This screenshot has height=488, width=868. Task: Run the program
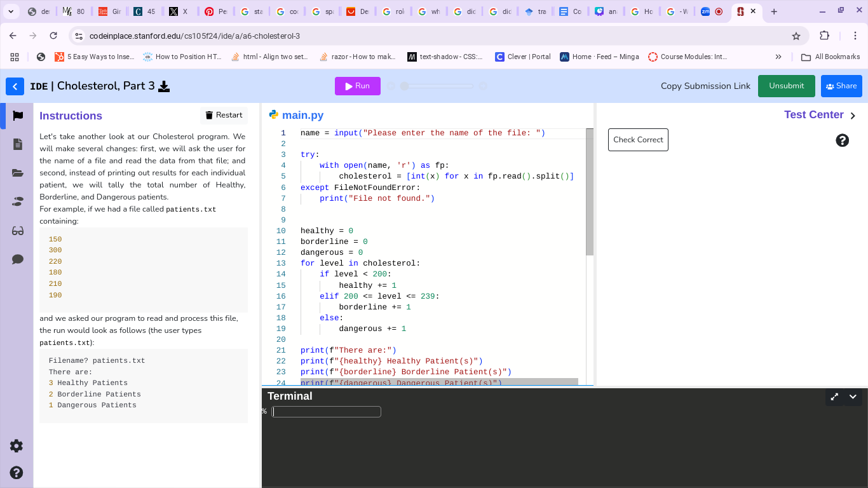pos(358,86)
